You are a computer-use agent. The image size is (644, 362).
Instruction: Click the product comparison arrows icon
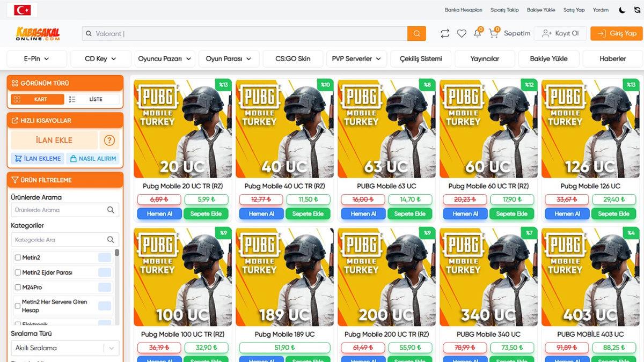tap(445, 33)
